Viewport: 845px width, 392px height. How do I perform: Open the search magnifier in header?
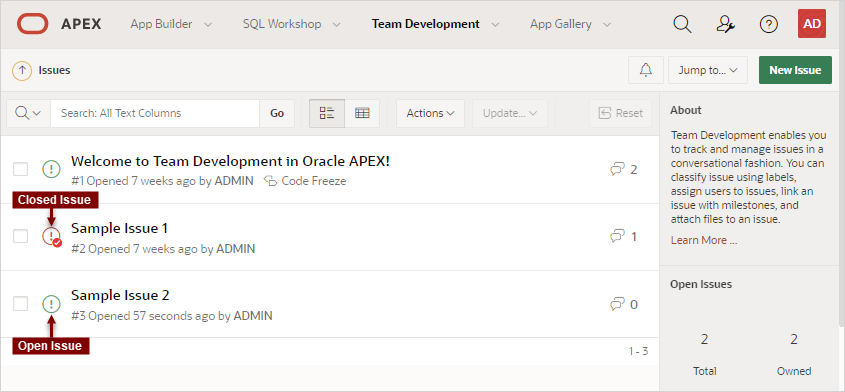pos(682,24)
